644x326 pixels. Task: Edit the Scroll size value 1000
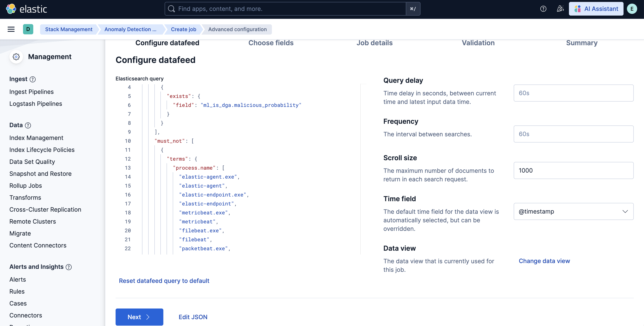pos(573,170)
